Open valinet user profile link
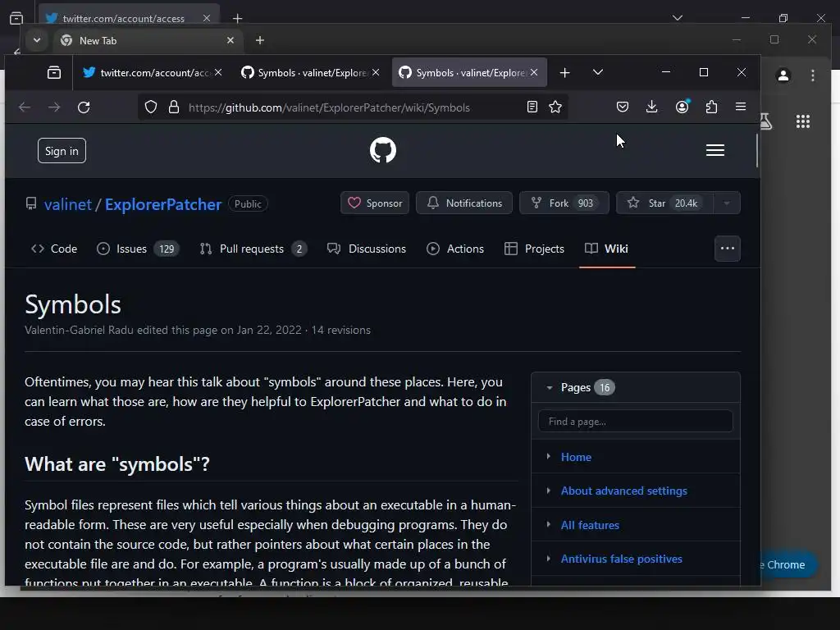840x630 pixels. pos(68,204)
